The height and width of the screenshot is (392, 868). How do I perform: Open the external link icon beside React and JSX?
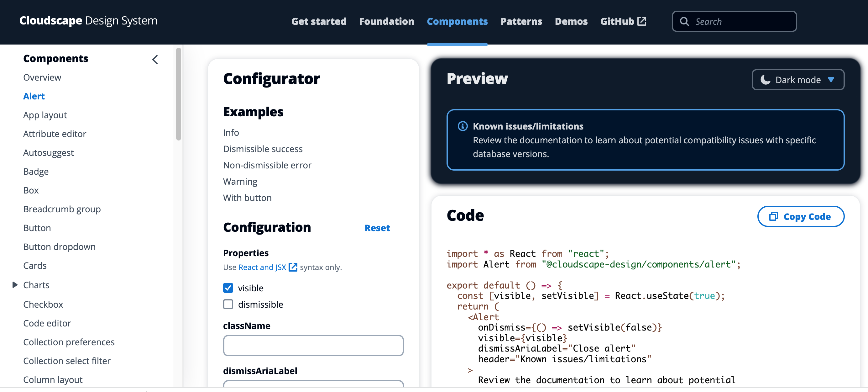click(292, 267)
